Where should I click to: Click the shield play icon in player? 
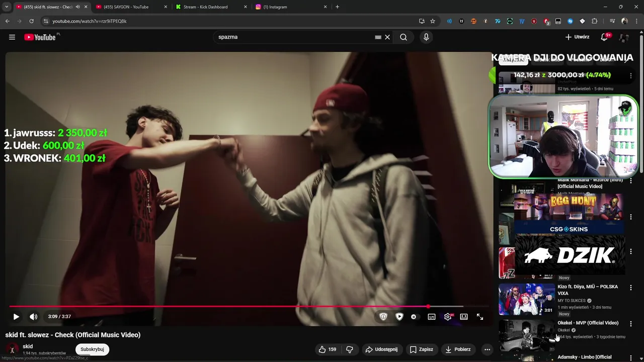click(399, 317)
